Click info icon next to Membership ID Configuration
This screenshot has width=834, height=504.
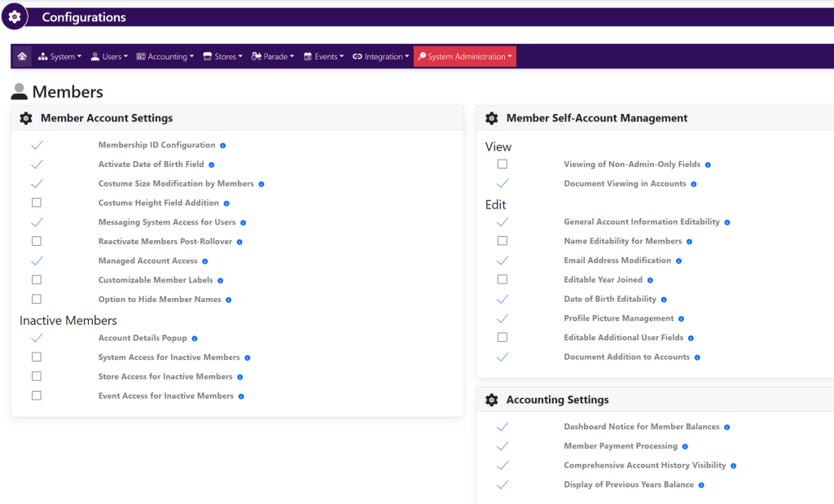pyautogui.click(x=223, y=146)
